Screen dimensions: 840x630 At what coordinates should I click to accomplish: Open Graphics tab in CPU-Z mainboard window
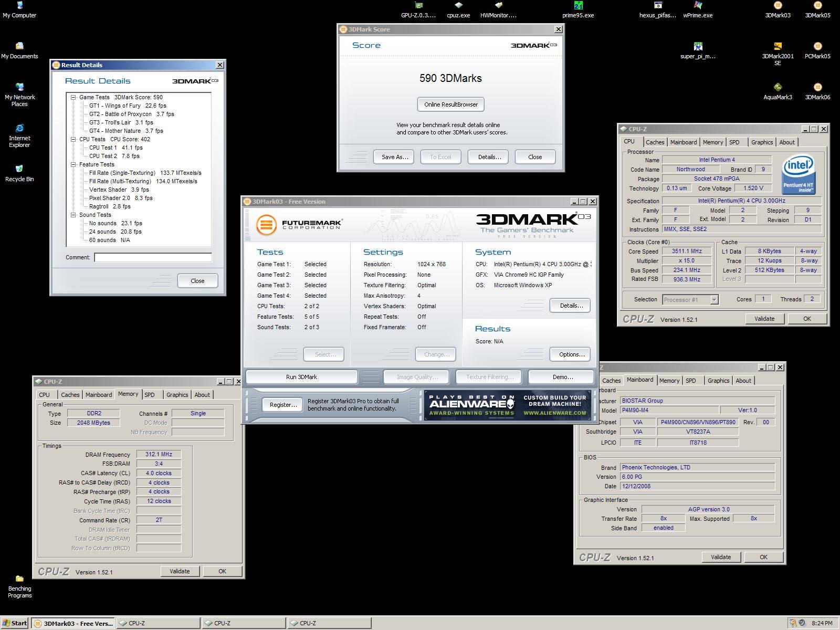[718, 381]
